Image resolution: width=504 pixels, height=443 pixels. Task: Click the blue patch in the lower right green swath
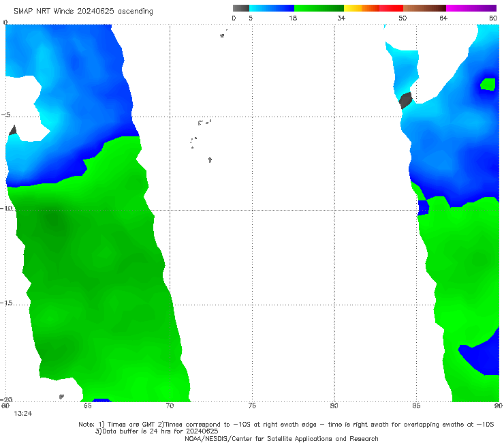tap(482, 354)
